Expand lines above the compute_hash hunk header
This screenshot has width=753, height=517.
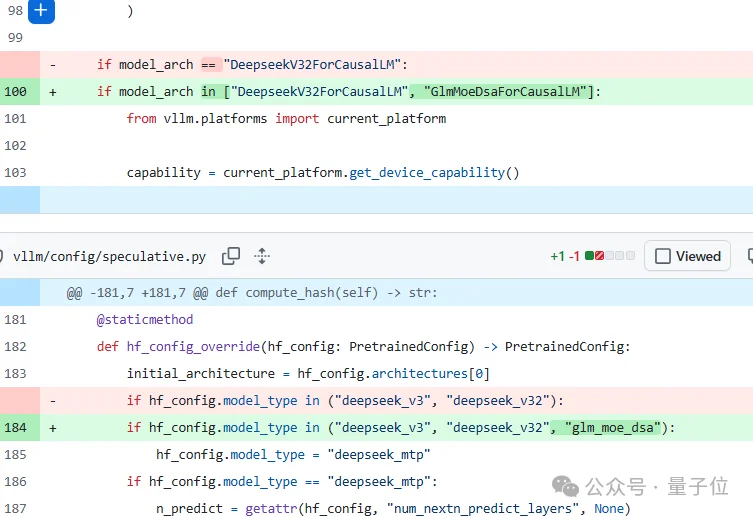click(x=20, y=293)
